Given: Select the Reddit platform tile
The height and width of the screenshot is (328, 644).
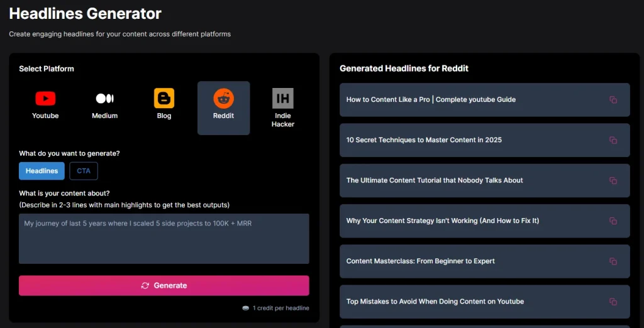Looking at the screenshot, I should (x=223, y=107).
